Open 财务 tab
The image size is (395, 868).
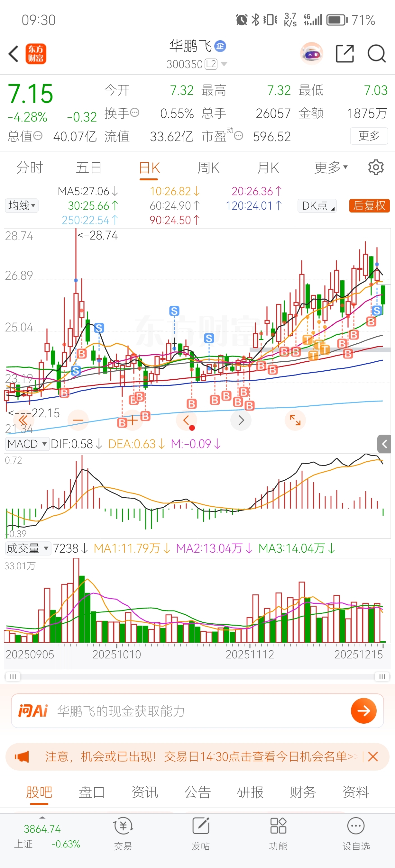(303, 792)
